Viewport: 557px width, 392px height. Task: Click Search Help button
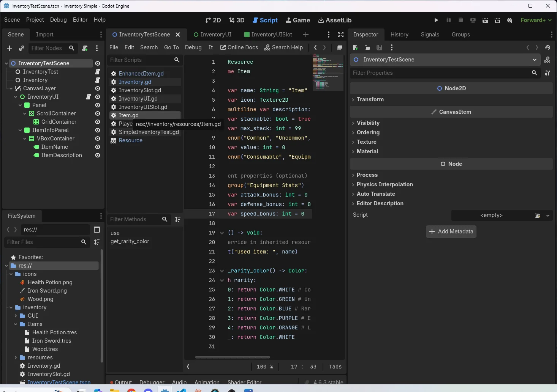(x=283, y=47)
